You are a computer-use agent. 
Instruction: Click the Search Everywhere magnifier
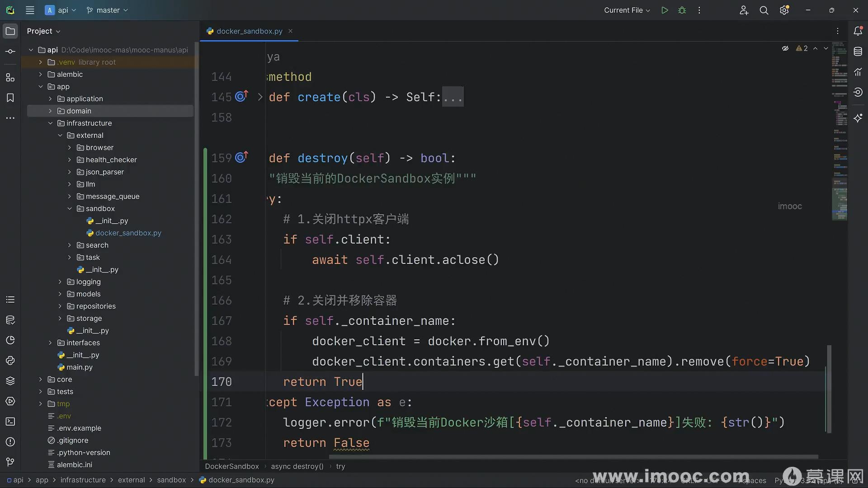764,10
